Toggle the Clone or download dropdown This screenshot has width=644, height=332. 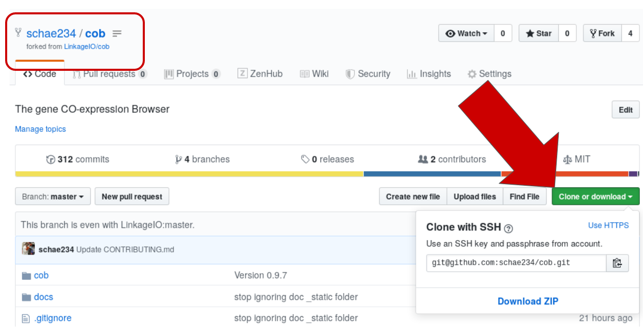[596, 197]
